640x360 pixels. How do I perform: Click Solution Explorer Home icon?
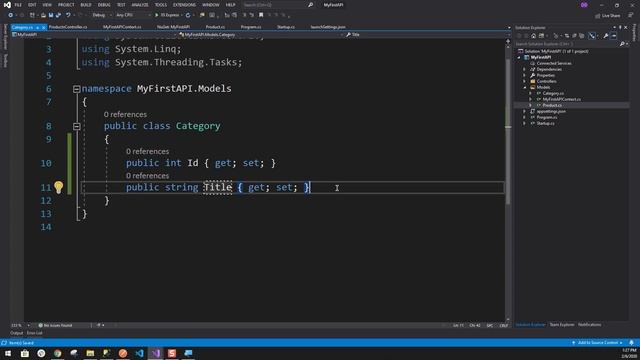[x=533, y=36]
